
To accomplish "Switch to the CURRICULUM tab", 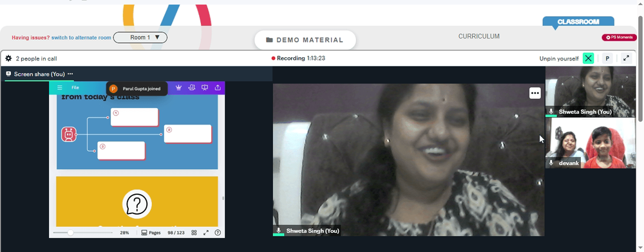I will point(479,37).
